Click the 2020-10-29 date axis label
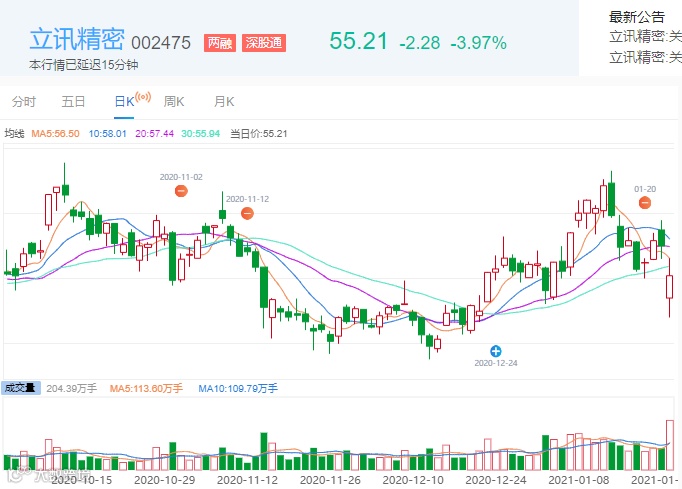This screenshot has width=682, height=489. pos(164,480)
